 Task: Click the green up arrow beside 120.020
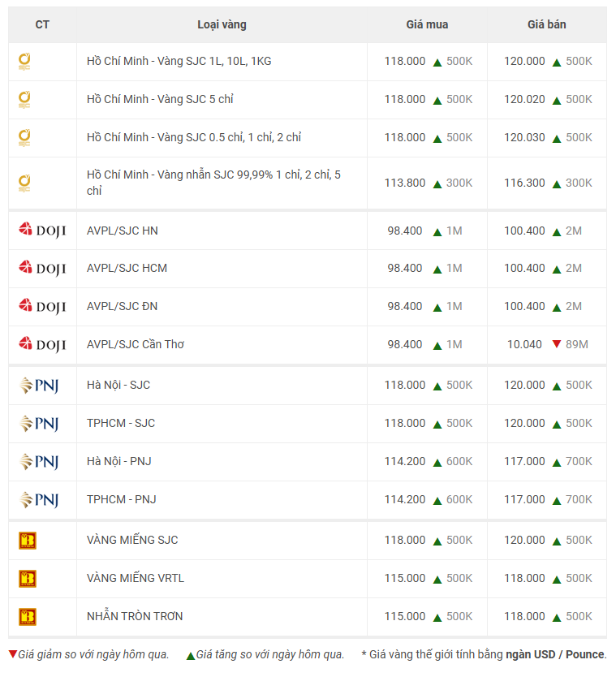click(x=557, y=101)
